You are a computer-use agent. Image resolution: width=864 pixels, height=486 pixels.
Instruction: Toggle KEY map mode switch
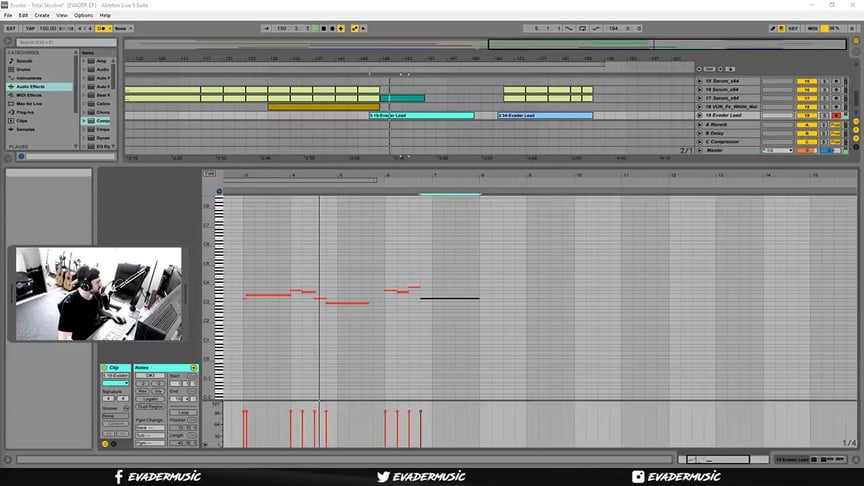tap(793, 29)
